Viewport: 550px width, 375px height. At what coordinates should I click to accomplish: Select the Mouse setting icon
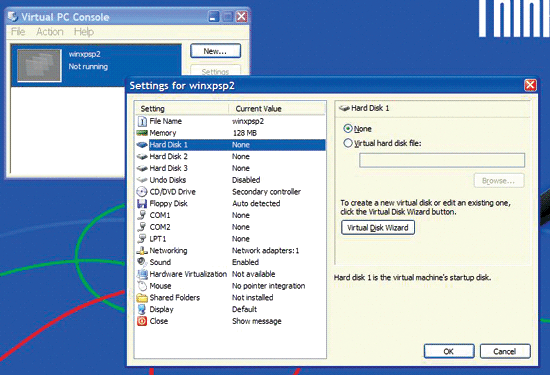click(x=142, y=286)
